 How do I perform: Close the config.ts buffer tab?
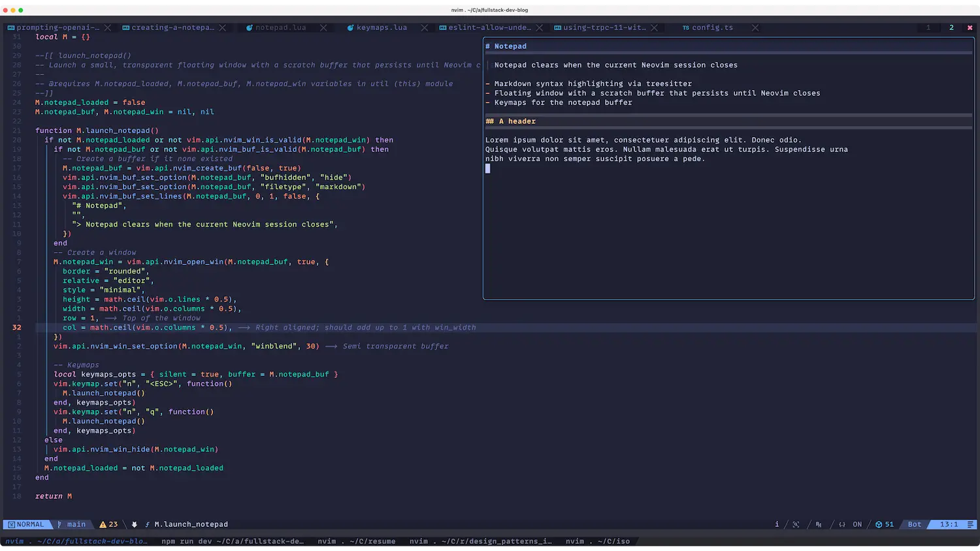tap(755, 28)
